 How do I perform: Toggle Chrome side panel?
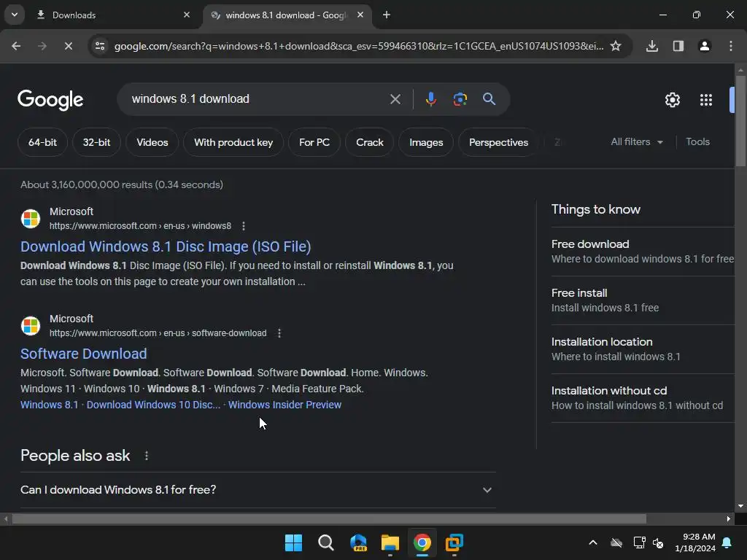(x=678, y=46)
